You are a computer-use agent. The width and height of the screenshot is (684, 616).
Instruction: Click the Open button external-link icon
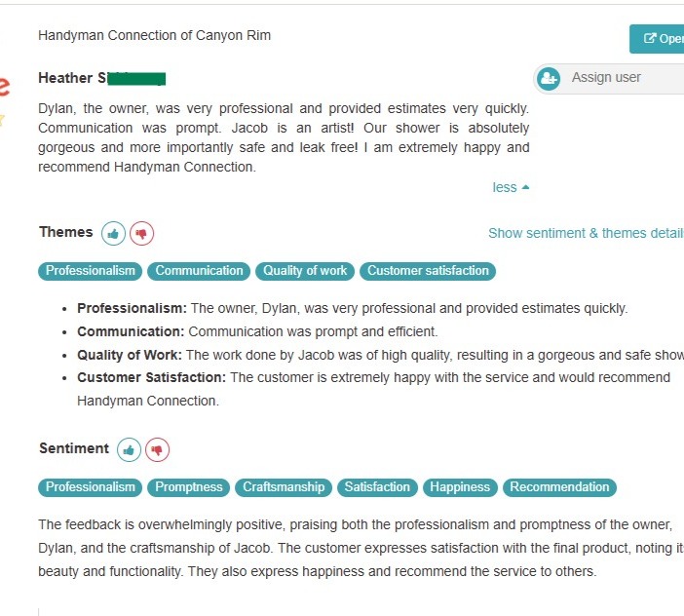(650, 39)
